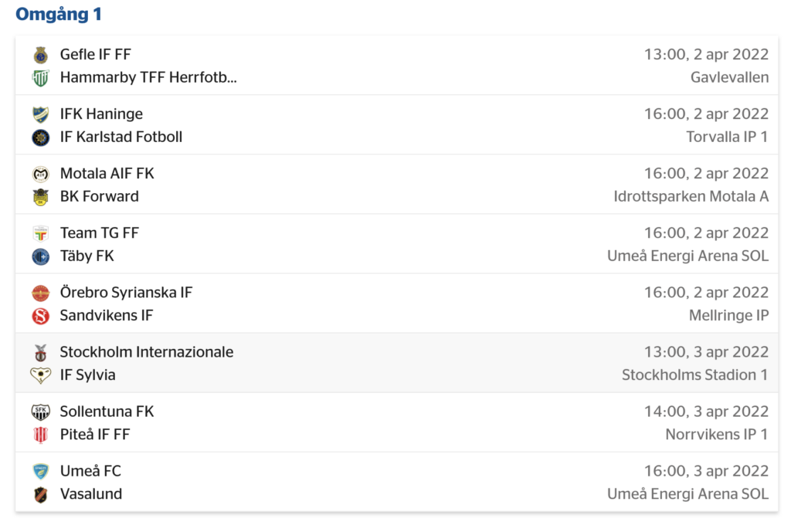Viewport: 791px width, 532px height.
Task: Open the Örebro Syrianska IF team name
Action: click(126, 293)
